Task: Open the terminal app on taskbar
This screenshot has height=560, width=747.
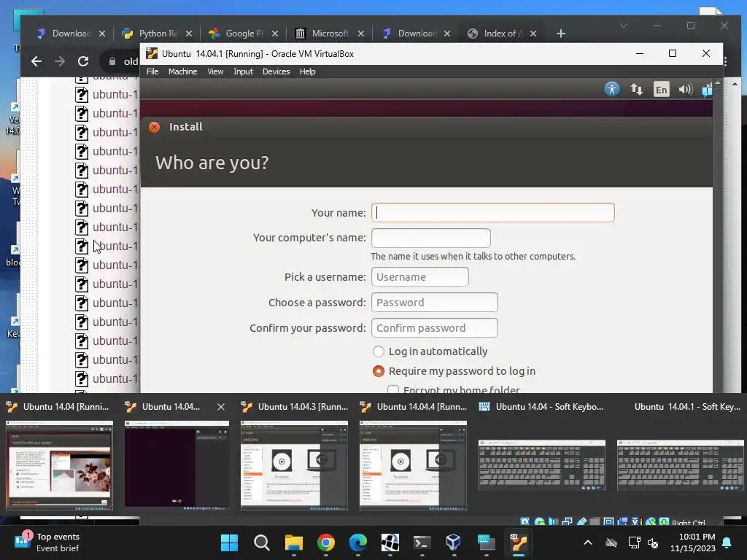Action: coord(422,542)
